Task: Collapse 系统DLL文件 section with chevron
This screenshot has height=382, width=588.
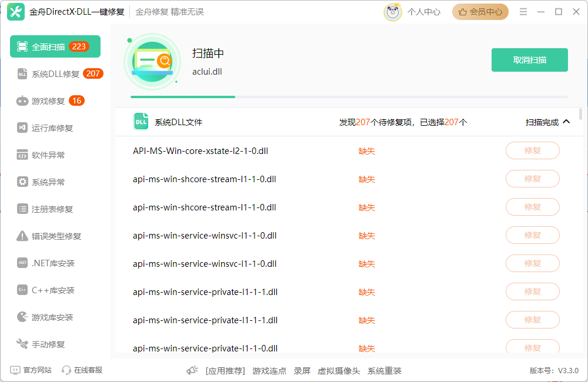Action: pyautogui.click(x=566, y=122)
